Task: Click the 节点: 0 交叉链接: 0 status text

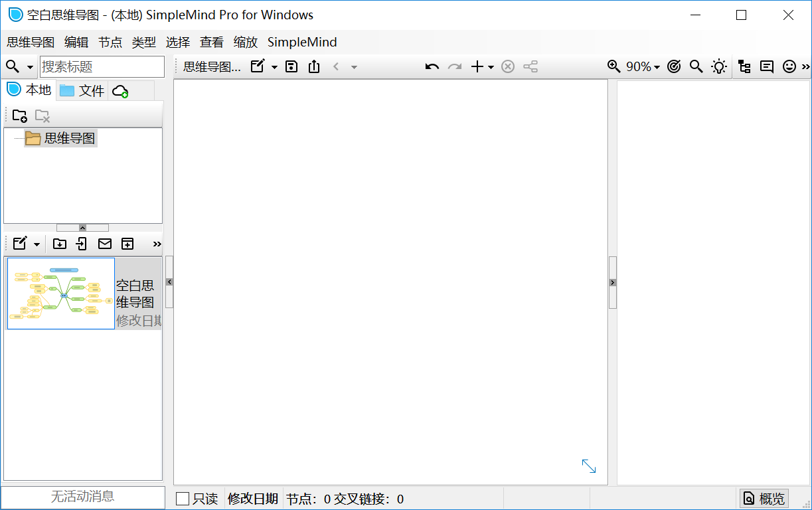Action: [x=345, y=499]
